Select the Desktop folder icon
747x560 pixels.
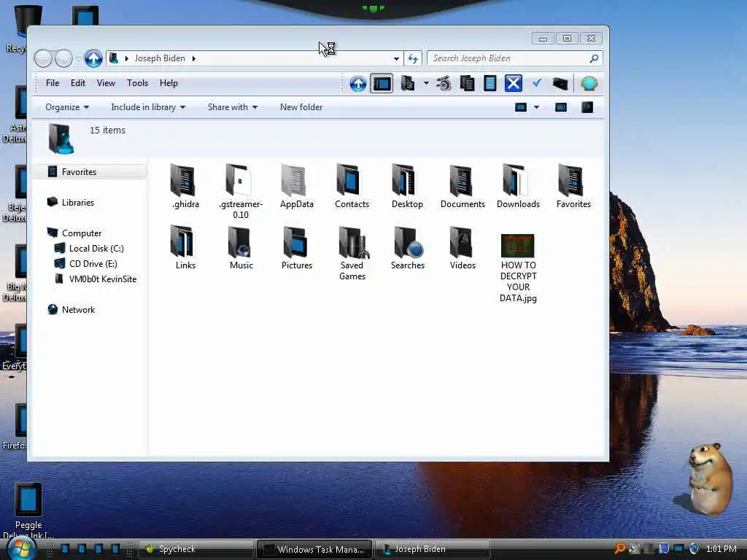403,179
